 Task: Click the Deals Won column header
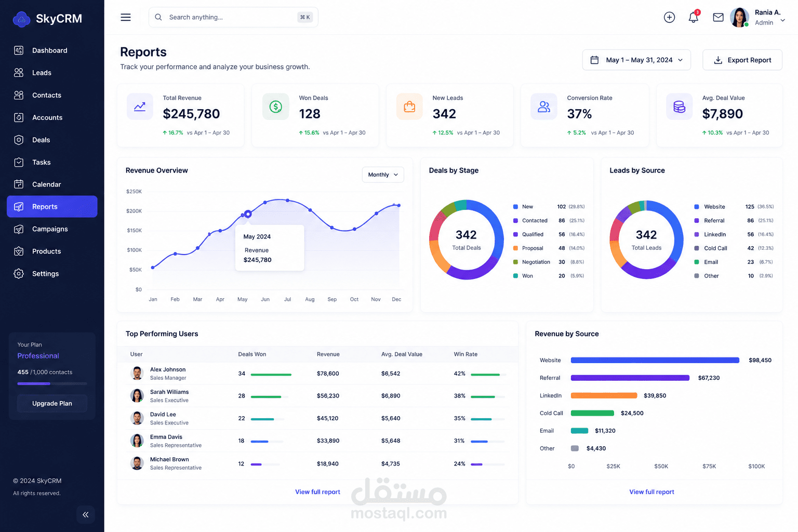(252, 354)
